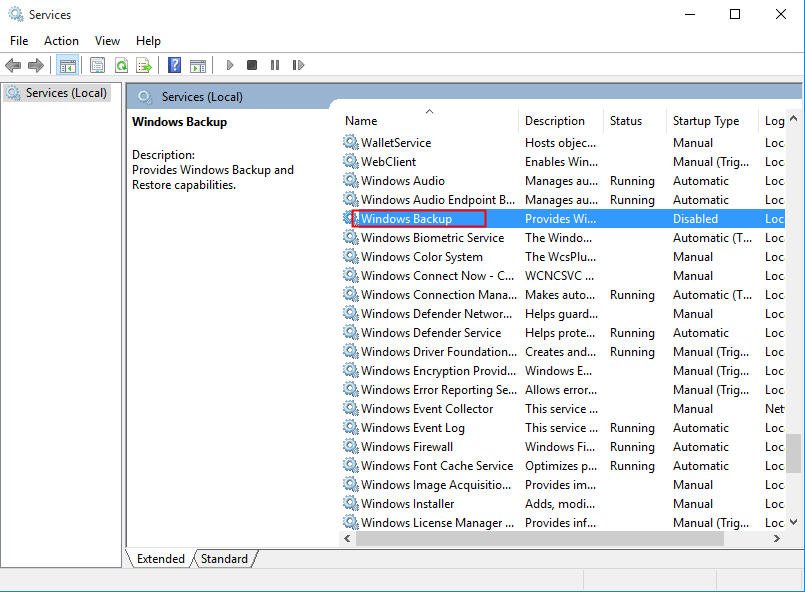Click the Back arrow in toolbar
This screenshot has height=592, width=805.
(13, 65)
